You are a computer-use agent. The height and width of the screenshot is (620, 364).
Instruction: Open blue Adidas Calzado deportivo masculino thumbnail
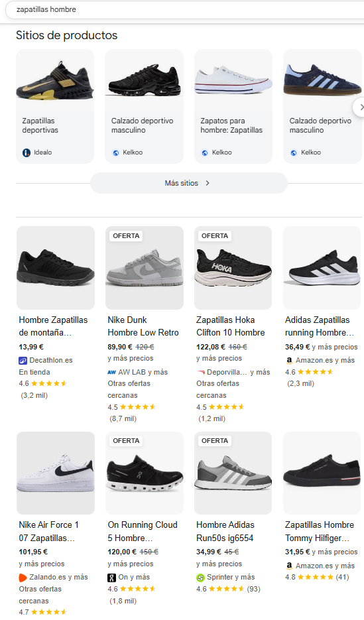322,82
